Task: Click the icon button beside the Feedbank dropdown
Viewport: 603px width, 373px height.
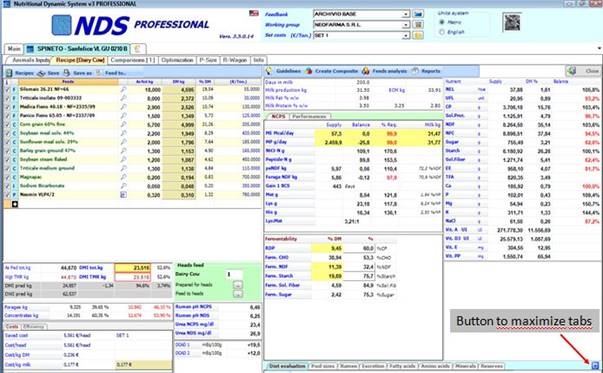Action: coord(418,14)
